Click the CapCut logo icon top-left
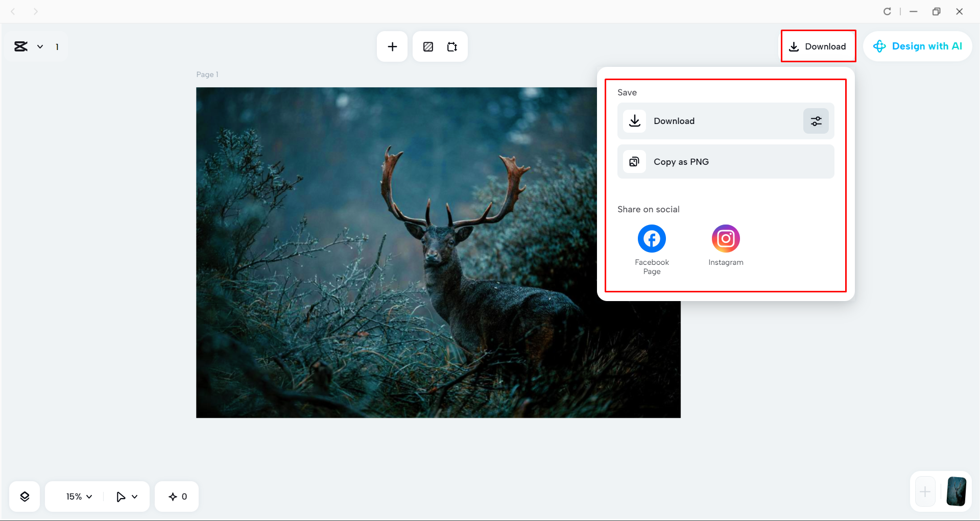Image resolution: width=980 pixels, height=521 pixels. [20, 46]
